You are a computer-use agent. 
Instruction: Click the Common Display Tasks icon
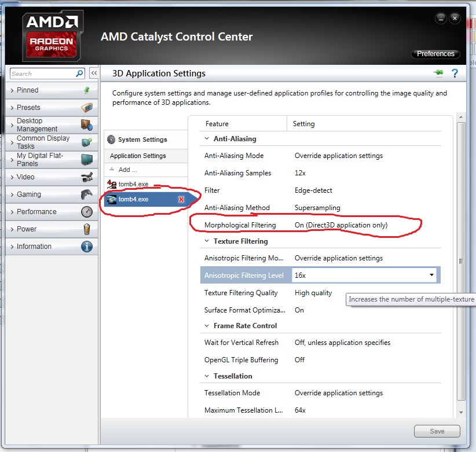tap(87, 142)
